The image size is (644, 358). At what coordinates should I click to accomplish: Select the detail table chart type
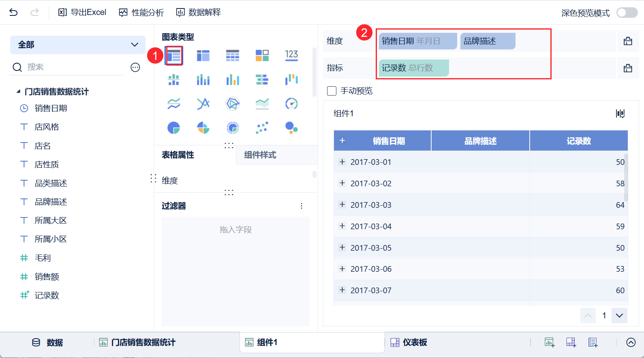coord(233,55)
